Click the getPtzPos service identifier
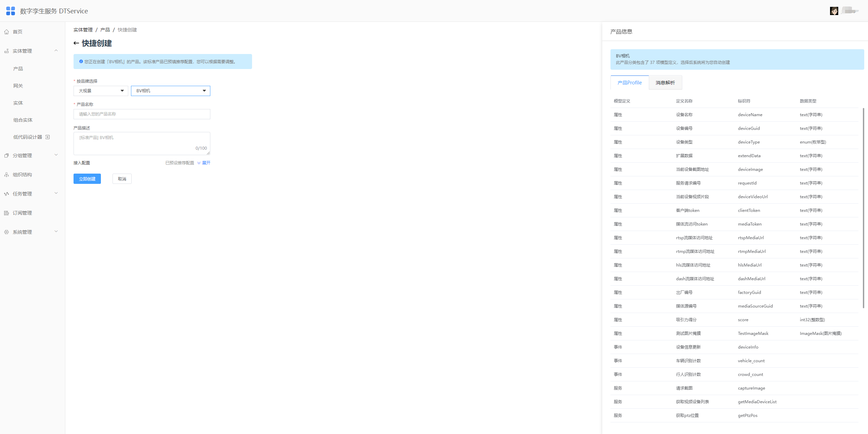Viewport: 868px width, 434px height. pyautogui.click(x=748, y=416)
